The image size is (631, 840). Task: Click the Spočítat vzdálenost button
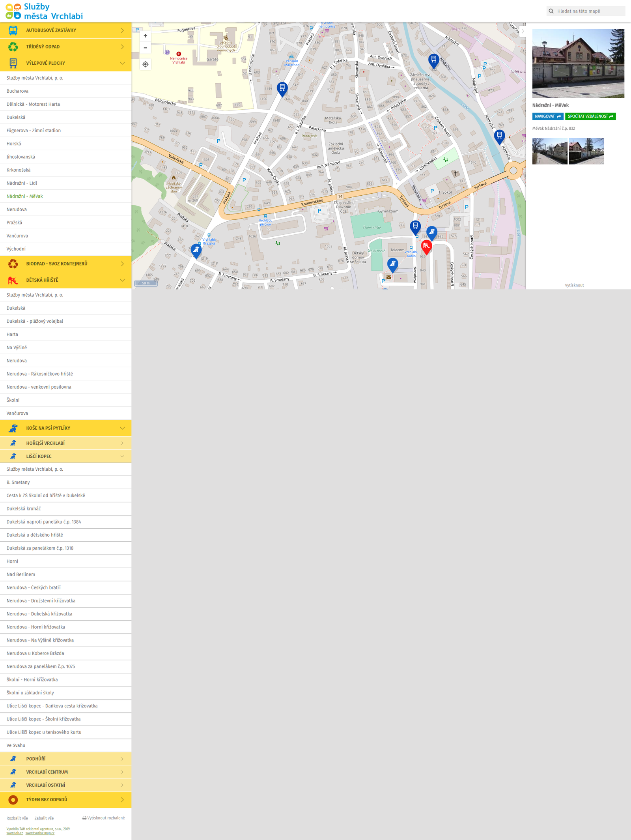click(590, 116)
